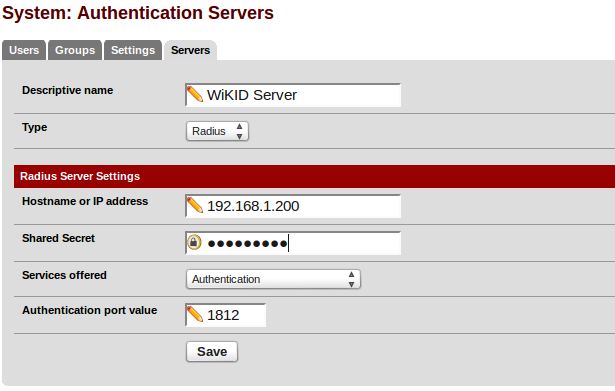Select the Servers tab
This screenshot has width=615, height=391.
pyautogui.click(x=190, y=50)
